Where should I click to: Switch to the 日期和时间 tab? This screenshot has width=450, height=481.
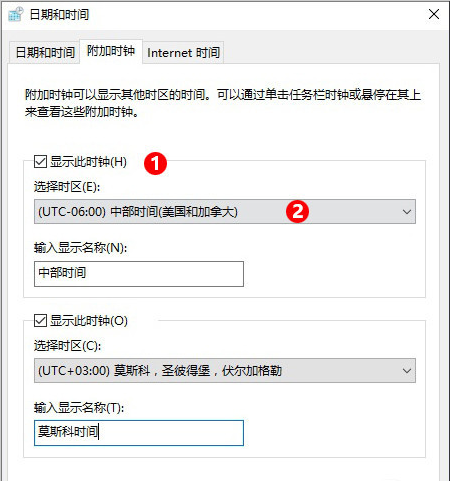45,53
